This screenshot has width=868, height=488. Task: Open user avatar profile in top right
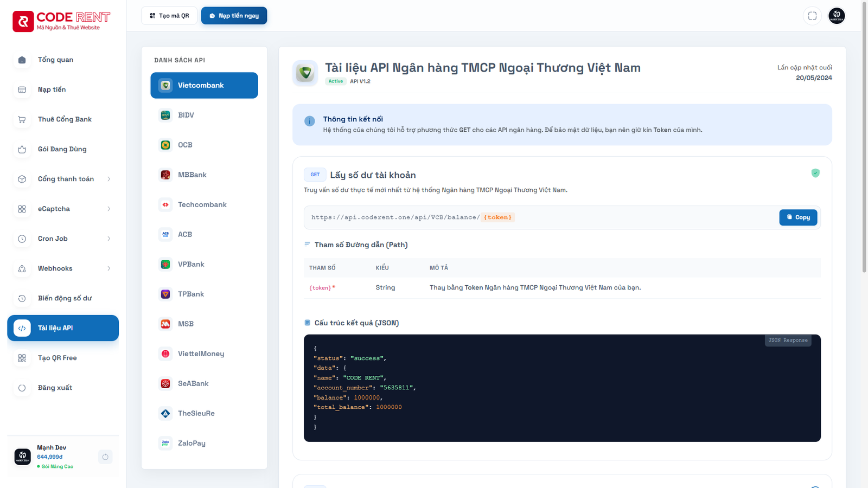837,16
